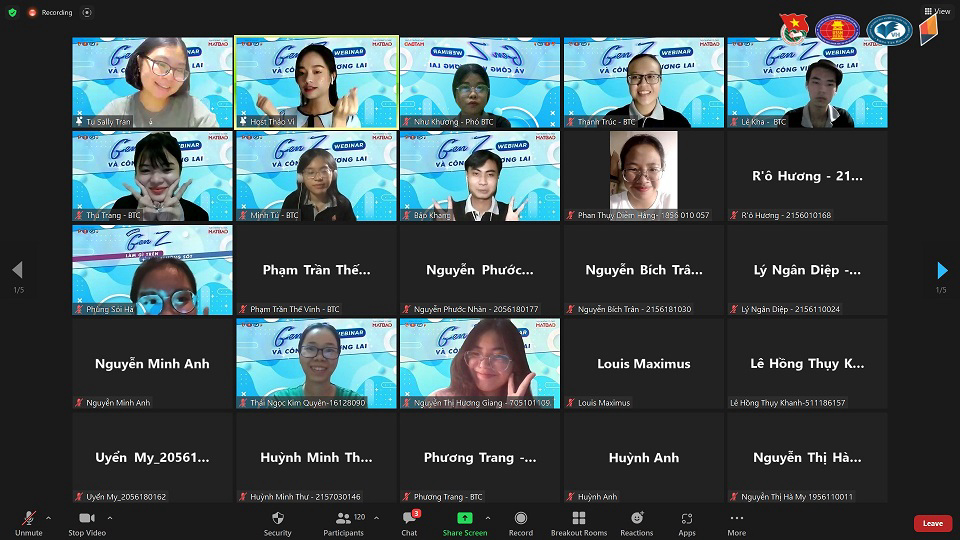The image size is (960, 540).
Task: Select Host Thảo Vi video tile
Action: coord(317,82)
